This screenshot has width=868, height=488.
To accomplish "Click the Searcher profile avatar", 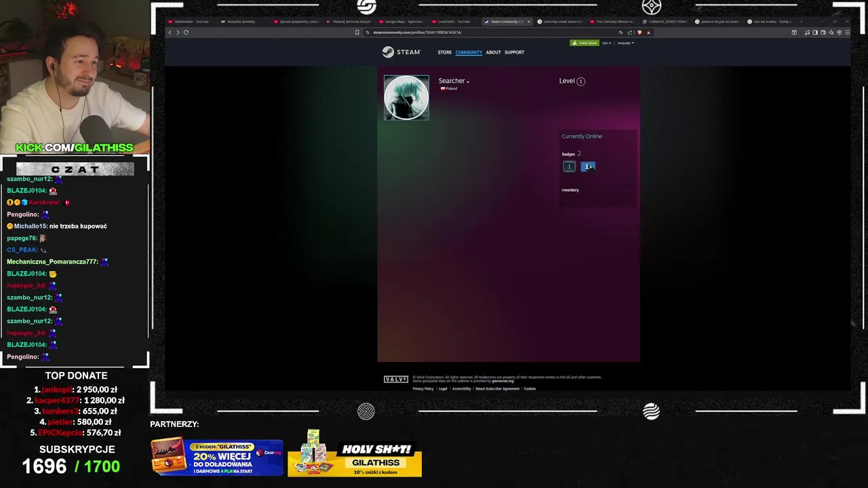I will coord(406,98).
